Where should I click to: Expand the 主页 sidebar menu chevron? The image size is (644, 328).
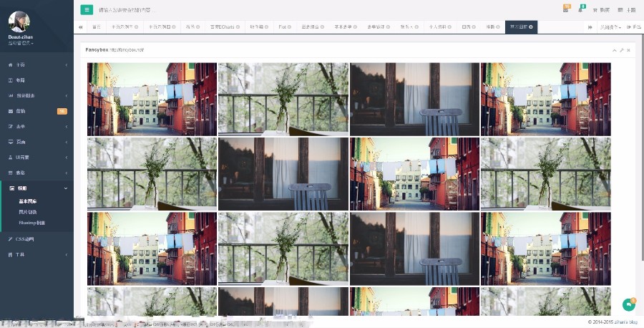(x=66, y=65)
